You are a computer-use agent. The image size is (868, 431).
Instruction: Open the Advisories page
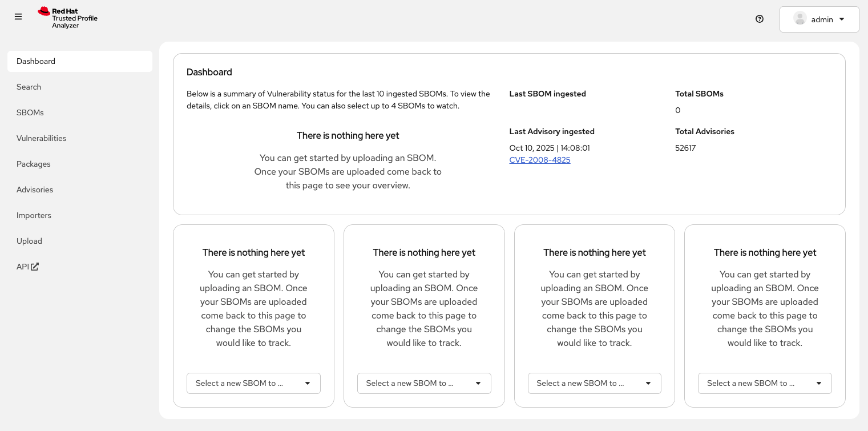pos(35,190)
